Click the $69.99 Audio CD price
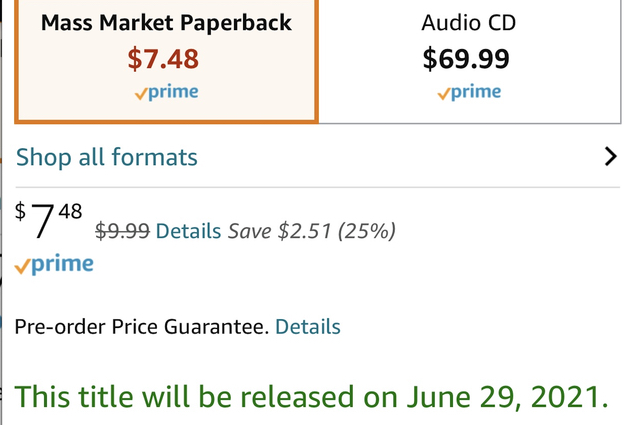Screen dimensions: 636x425 [x=467, y=59]
